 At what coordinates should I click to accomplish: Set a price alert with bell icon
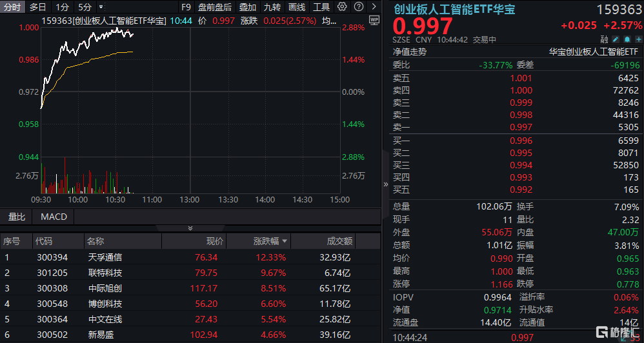[x=627, y=39]
